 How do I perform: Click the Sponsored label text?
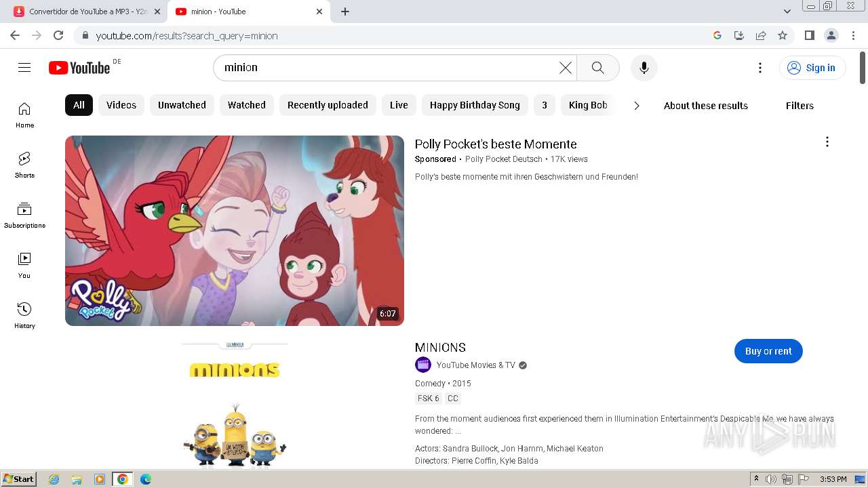pos(435,159)
